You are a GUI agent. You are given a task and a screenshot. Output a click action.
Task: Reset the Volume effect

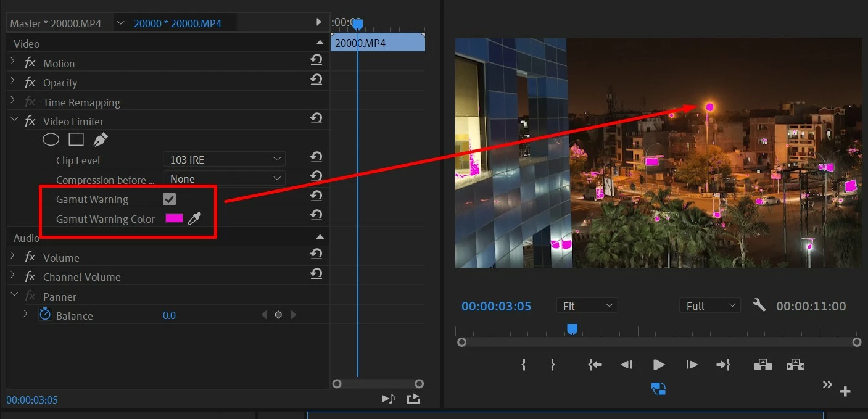click(x=316, y=254)
